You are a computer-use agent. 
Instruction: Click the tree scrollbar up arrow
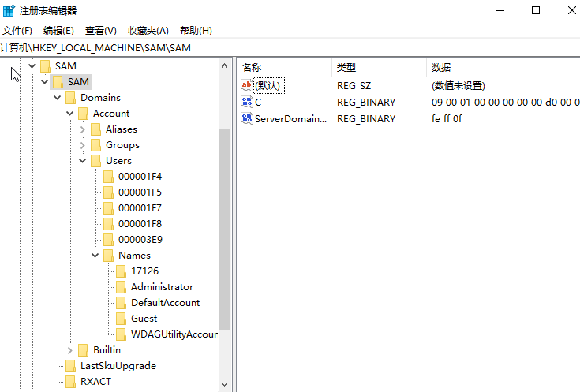(x=225, y=65)
